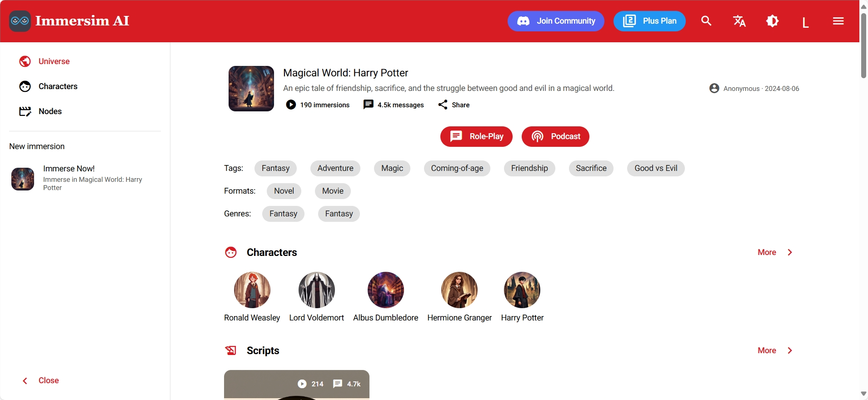Expand Characters with More chevron
Viewport: 868px width, 400px height.
[x=790, y=253]
